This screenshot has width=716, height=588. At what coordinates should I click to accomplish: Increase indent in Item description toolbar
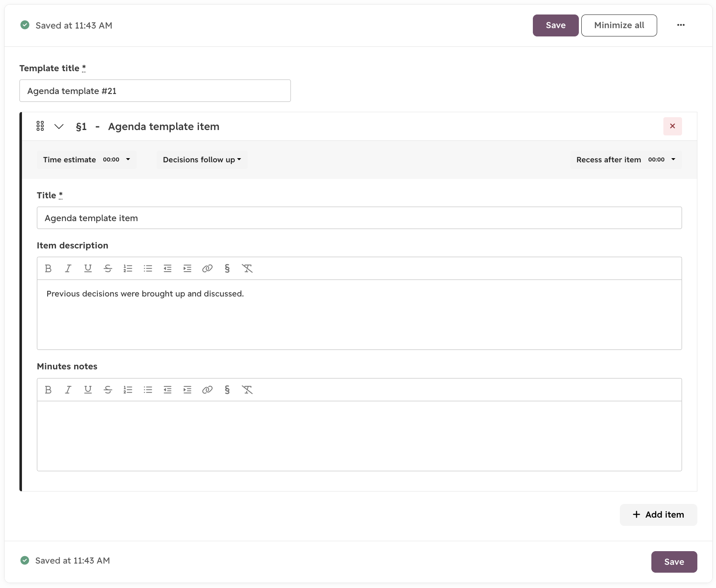click(x=187, y=268)
